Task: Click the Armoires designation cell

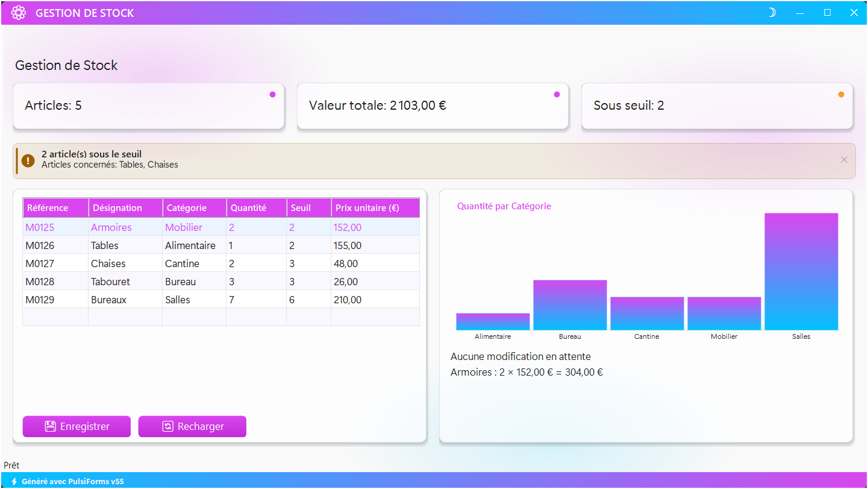Action: (x=125, y=227)
